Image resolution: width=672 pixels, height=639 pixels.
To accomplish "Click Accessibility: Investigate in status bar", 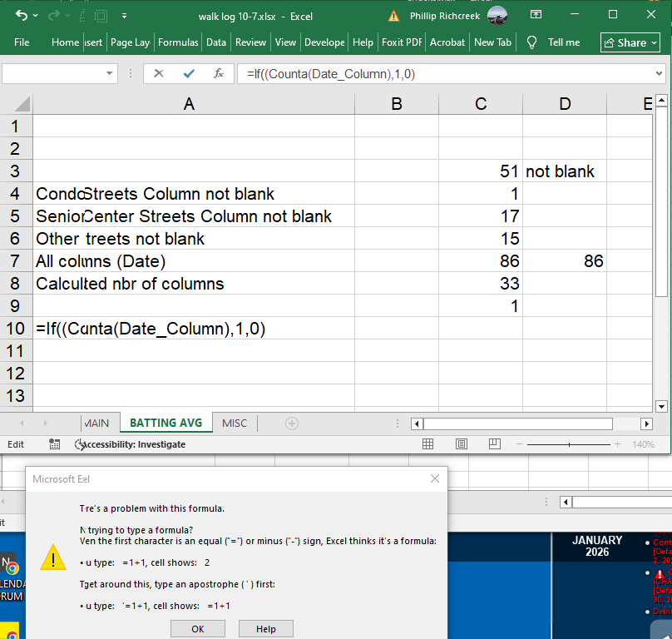I will click(131, 444).
